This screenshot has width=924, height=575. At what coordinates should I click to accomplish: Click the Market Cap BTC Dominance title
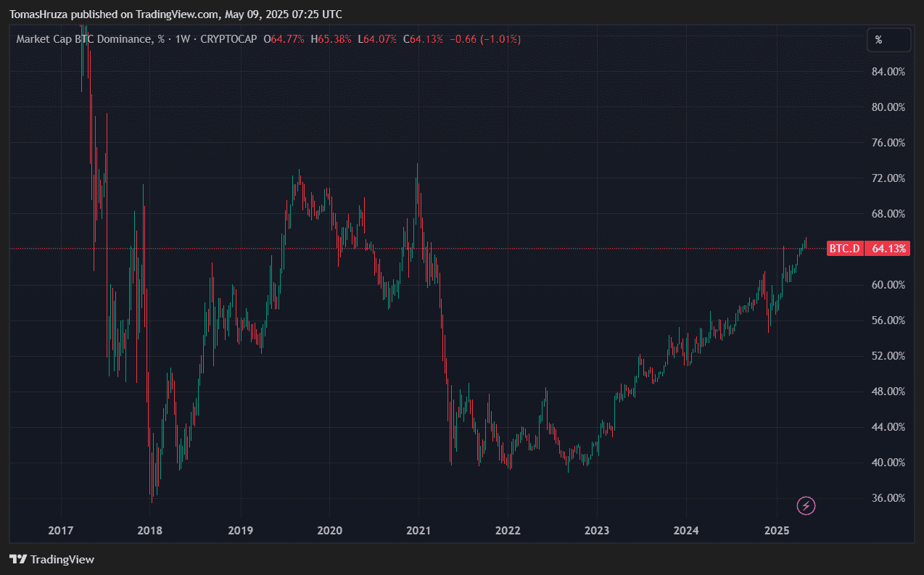(85, 39)
